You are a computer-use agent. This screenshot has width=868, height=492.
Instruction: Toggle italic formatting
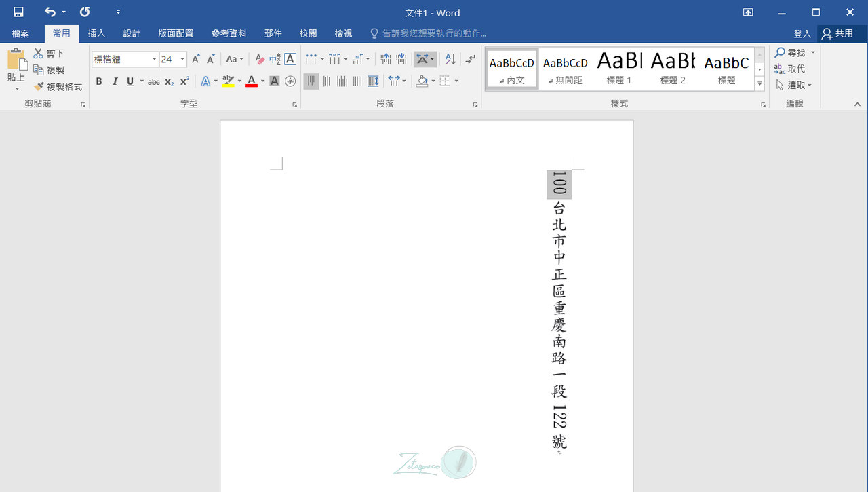click(115, 81)
